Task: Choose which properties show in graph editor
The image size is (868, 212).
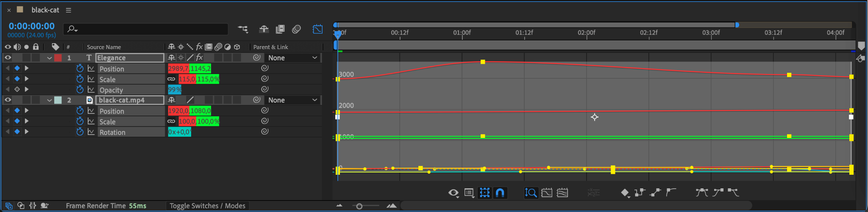Action: (453, 193)
